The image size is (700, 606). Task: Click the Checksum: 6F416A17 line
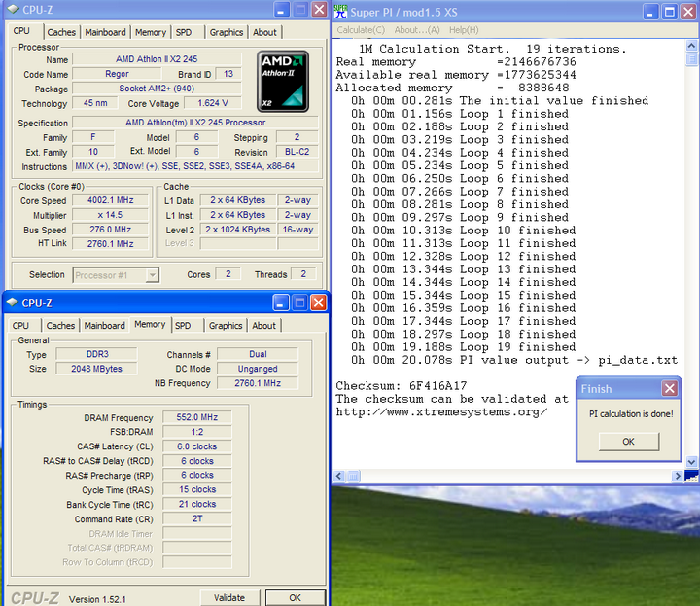click(x=402, y=385)
